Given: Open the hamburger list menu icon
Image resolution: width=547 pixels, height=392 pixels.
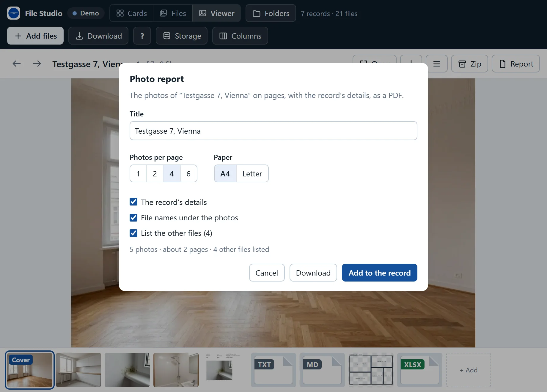Looking at the screenshot, I should 436,64.
